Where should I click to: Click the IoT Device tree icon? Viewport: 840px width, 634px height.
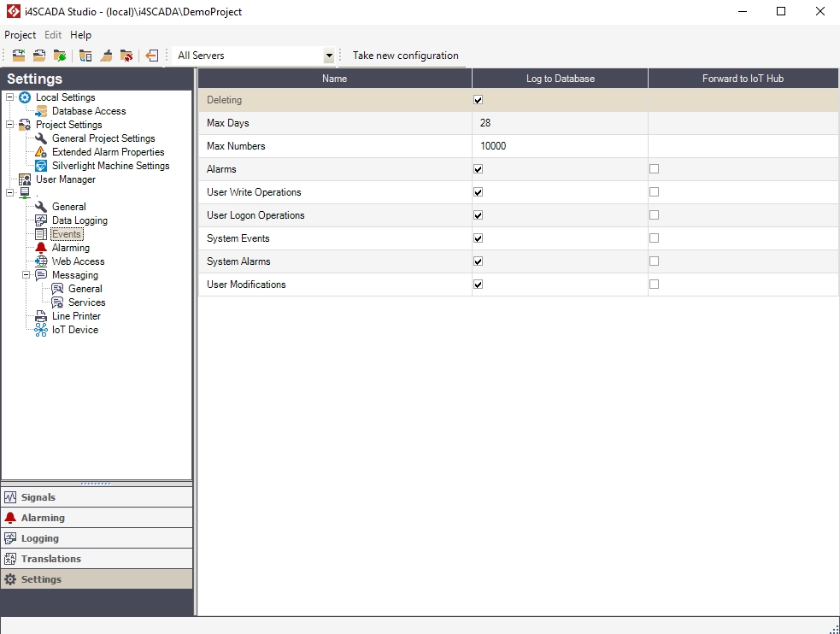41,330
